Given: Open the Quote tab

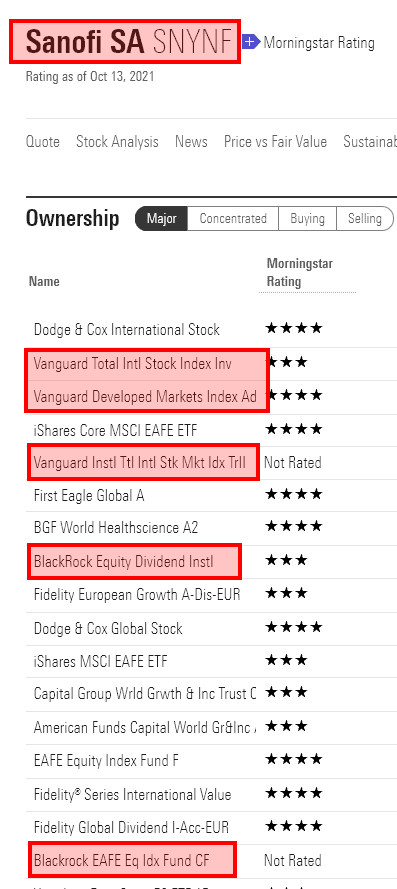Looking at the screenshot, I should 43,142.
